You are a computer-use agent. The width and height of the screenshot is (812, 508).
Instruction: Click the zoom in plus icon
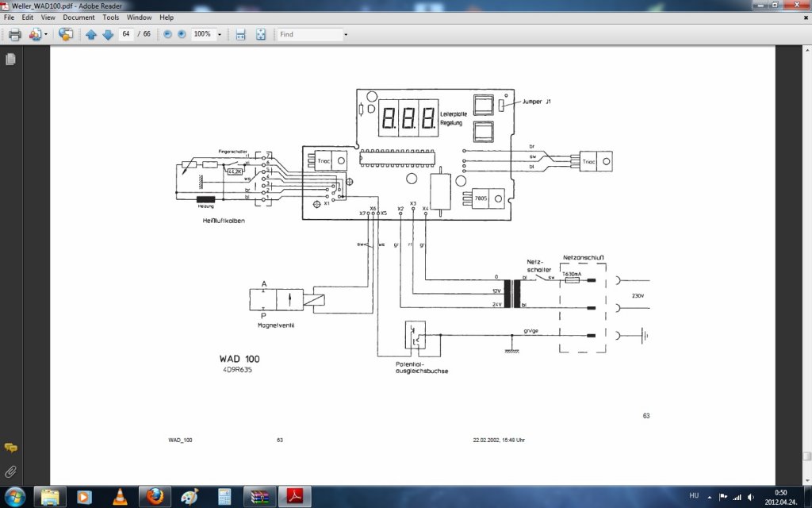click(182, 34)
